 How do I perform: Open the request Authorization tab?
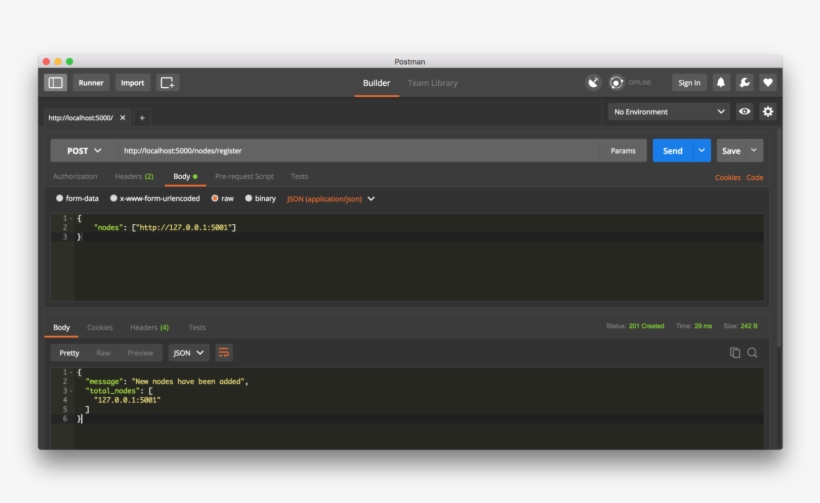pyautogui.click(x=75, y=176)
